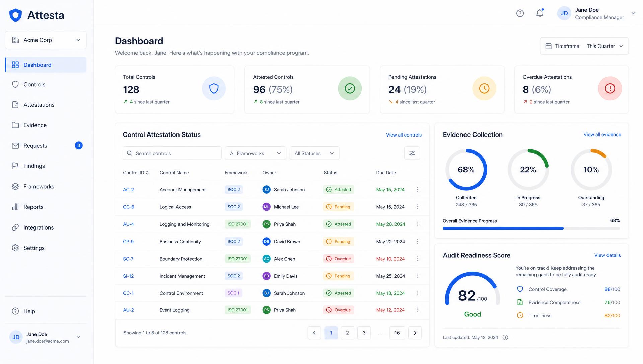Viewport: 643px width, 364px height.
Task: Expand the sidebar Jane Doe account chevron
Action: coord(78,337)
